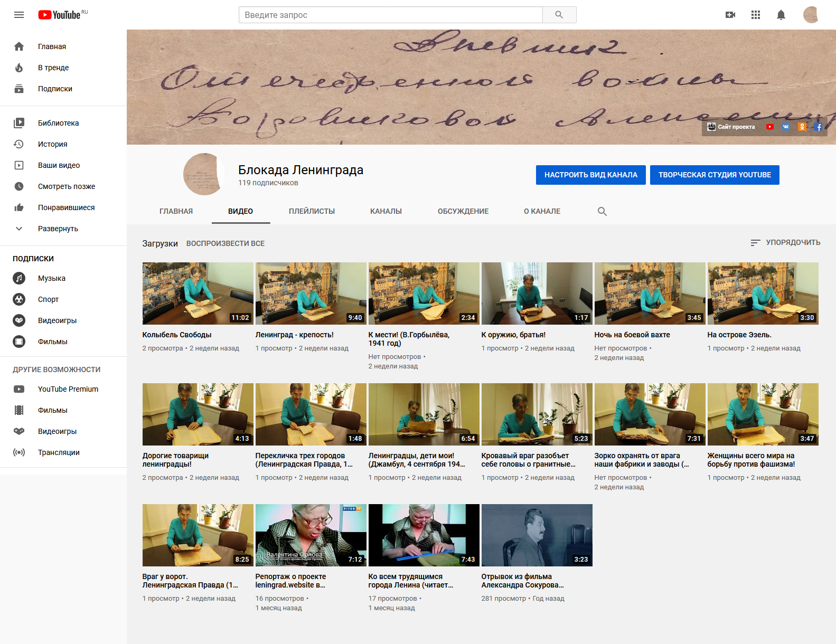Click the search magnifier button
Screen dimensions: 836x644
coord(559,15)
